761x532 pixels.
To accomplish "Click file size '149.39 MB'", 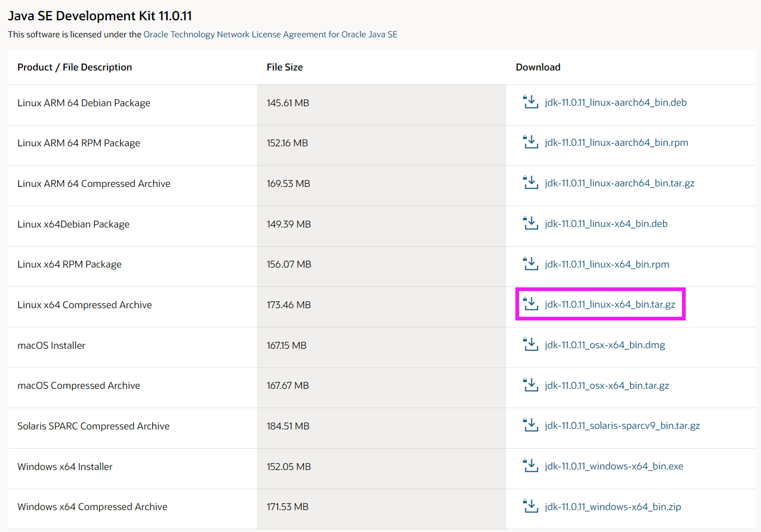I will click(289, 224).
